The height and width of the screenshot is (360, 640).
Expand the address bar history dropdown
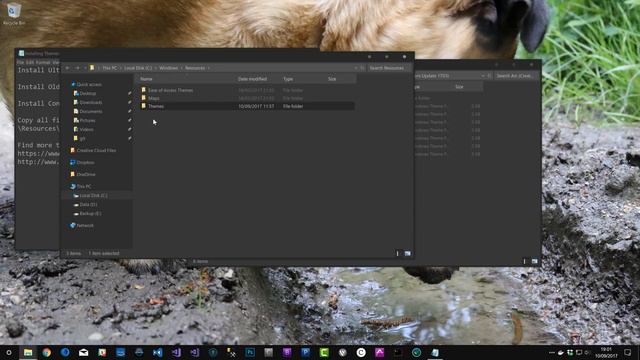pyautogui.click(x=356, y=68)
